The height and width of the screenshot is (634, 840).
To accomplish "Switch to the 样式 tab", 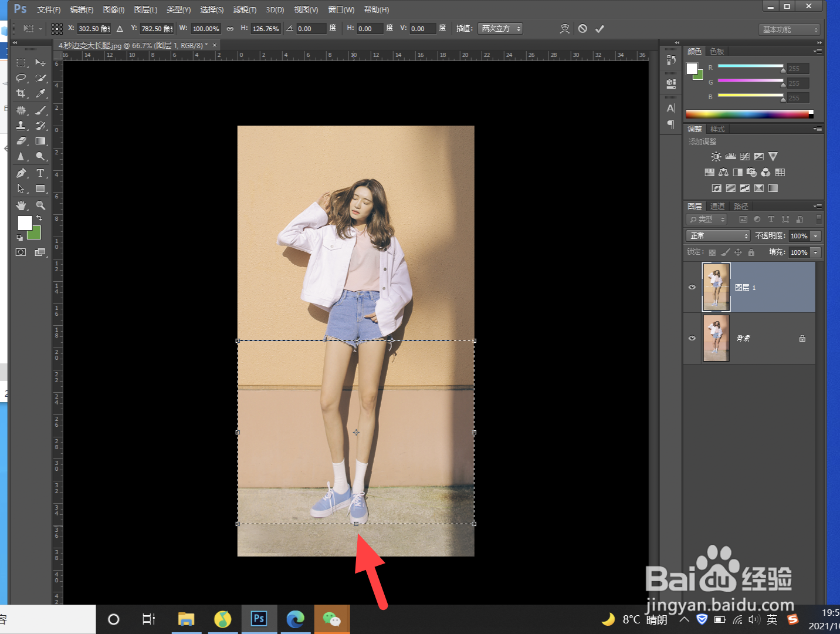I will [717, 129].
